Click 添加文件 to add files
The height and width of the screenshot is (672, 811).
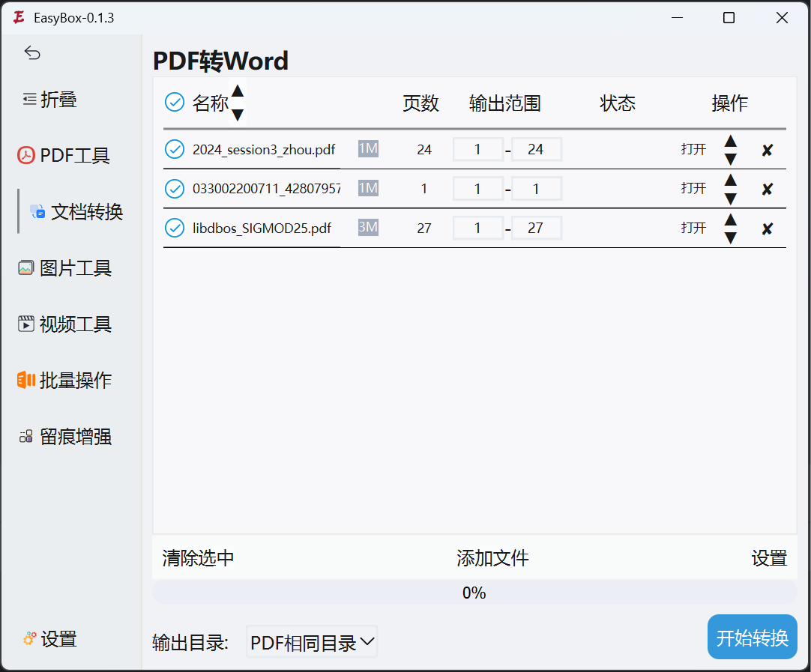point(492,558)
